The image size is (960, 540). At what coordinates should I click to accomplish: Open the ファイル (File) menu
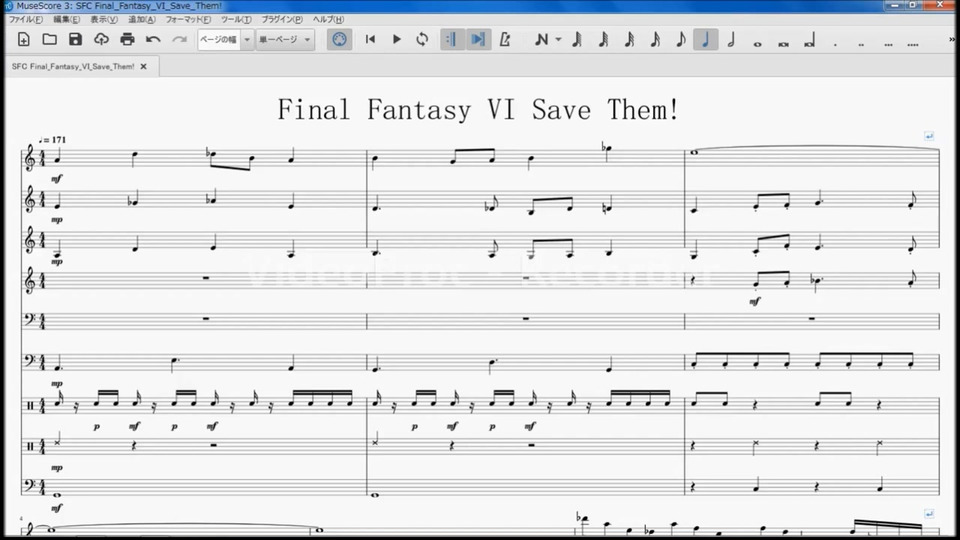coord(25,20)
